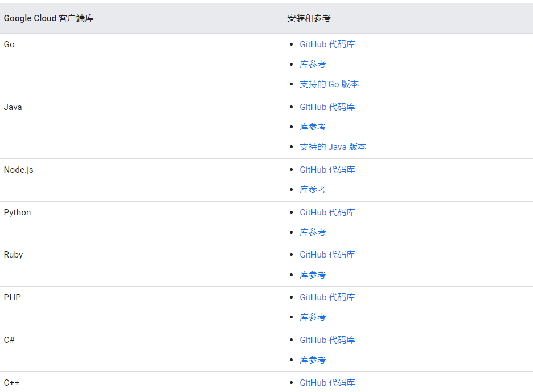Open GitHub 代码库 link in Node.js row
533x392 pixels.
click(327, 169)
